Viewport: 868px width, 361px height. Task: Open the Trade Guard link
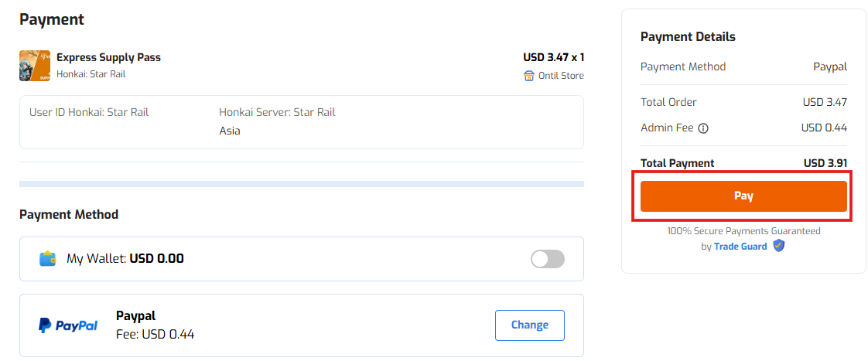pyautogui.click(x=740, y=247)
